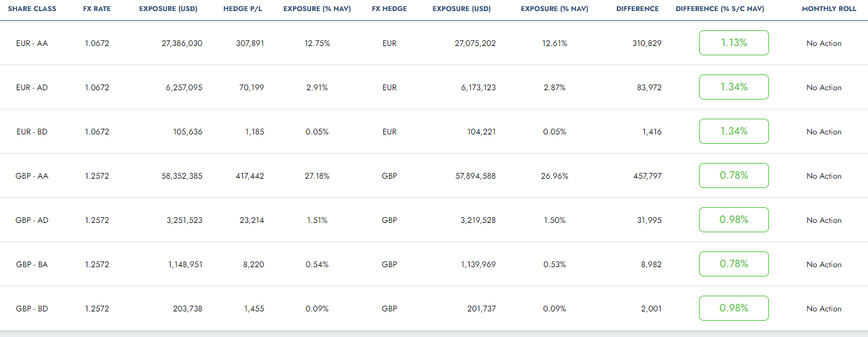868x337 pixels.
Task: Click No Action in the EUR - BD row
Action: 824,132
